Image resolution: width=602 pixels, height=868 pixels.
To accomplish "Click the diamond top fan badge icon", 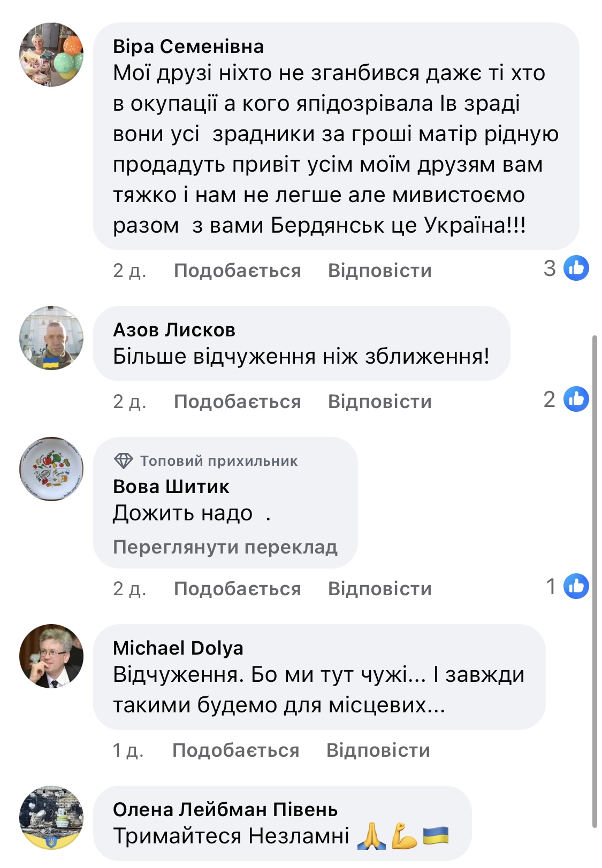I will pyautogui.click(x=124, y=461).
